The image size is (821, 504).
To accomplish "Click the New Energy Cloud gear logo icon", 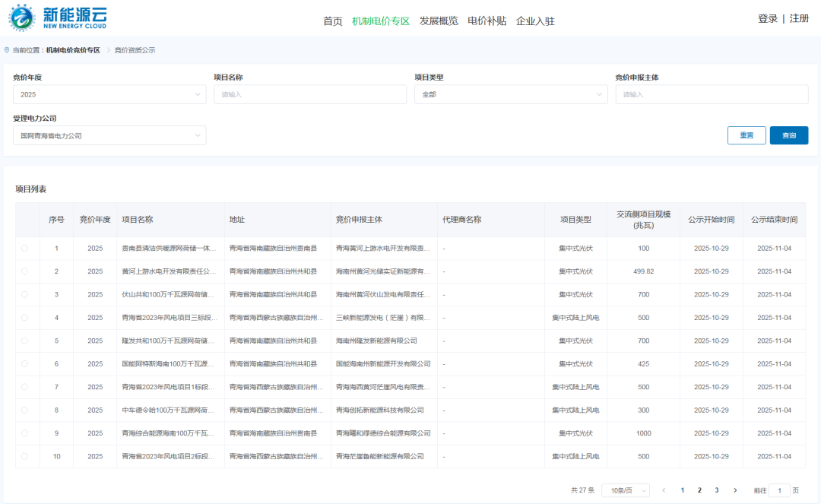I will [x=21, y=17].
